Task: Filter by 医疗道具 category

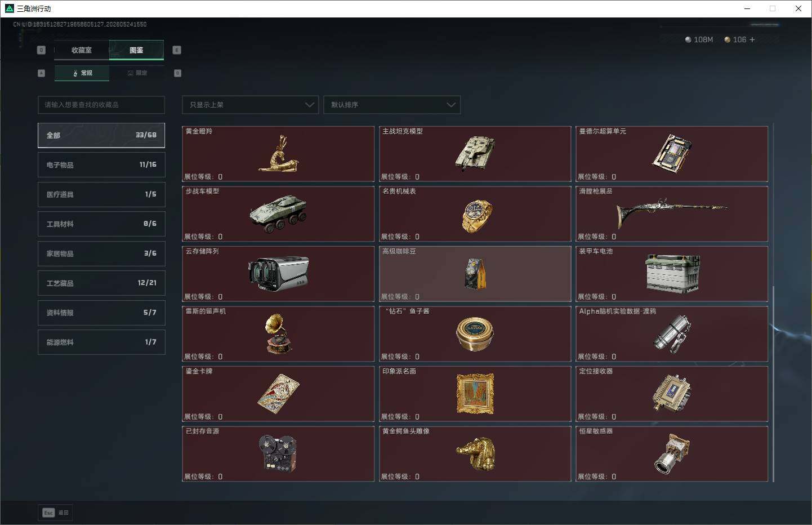Action: [x=101, y=194]
